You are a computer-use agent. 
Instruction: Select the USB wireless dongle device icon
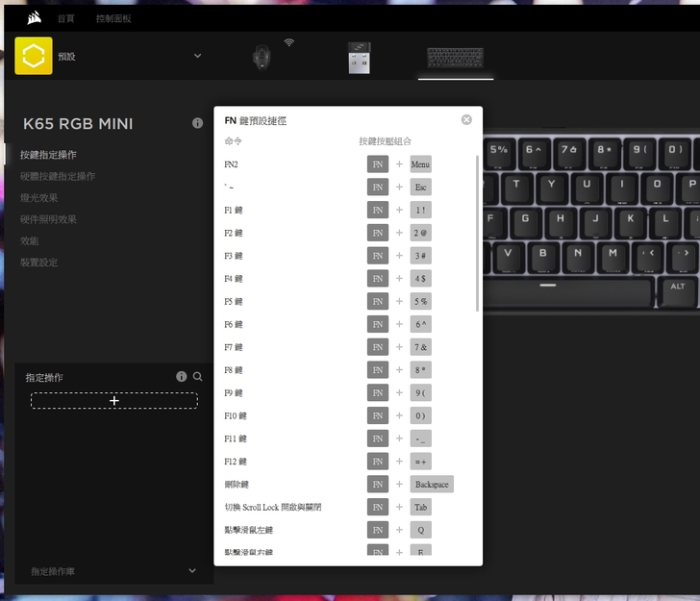359,57
